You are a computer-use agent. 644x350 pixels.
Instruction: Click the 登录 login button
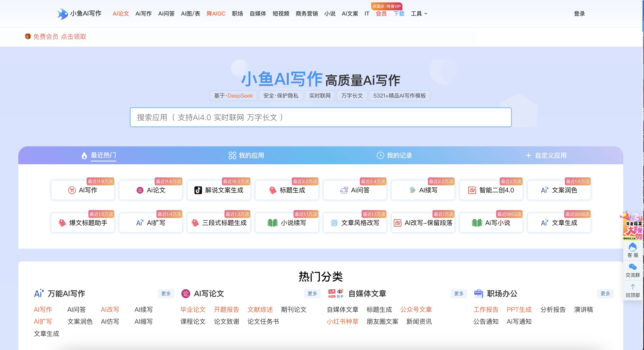(579, 14)
